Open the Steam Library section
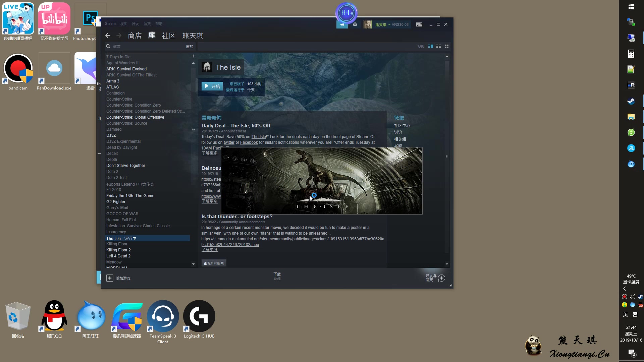 click(x=152, y=35)
